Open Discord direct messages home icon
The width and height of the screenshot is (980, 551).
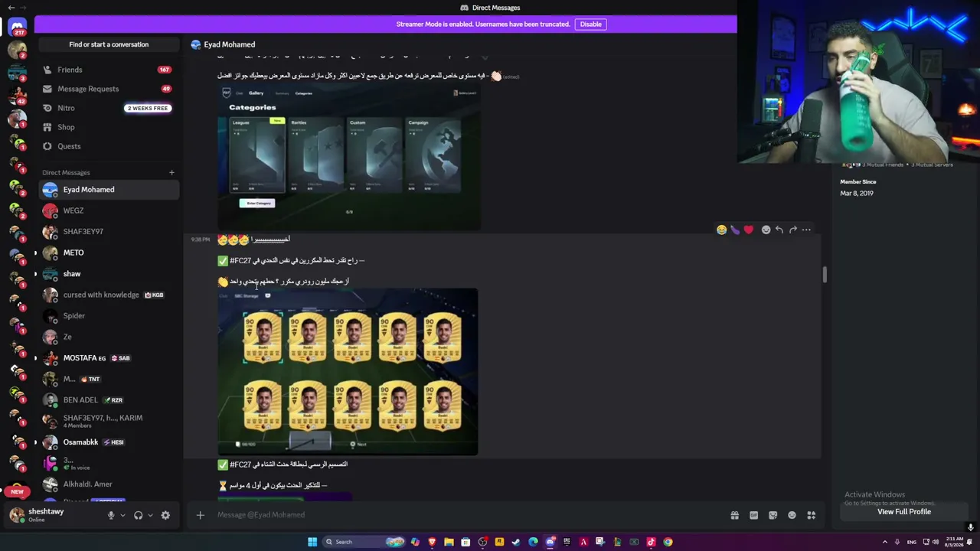[17, 27]
